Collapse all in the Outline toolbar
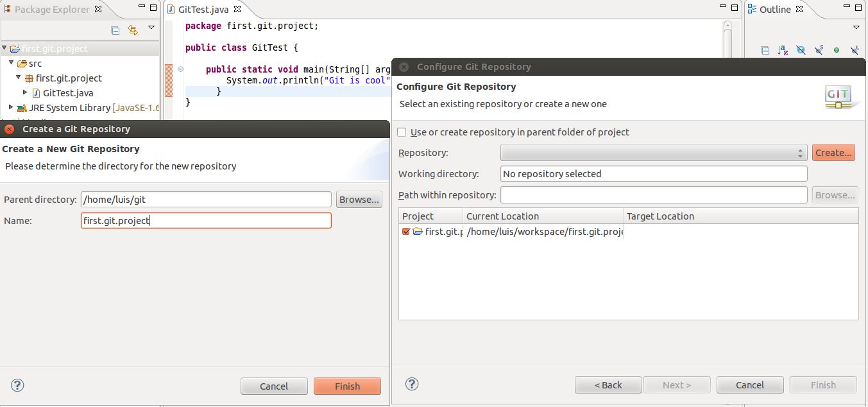868x407 pixels. click(765, 50)
